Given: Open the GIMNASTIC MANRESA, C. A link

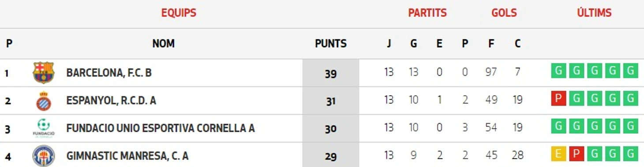Looking at the screenshot, I should (127, 156).
